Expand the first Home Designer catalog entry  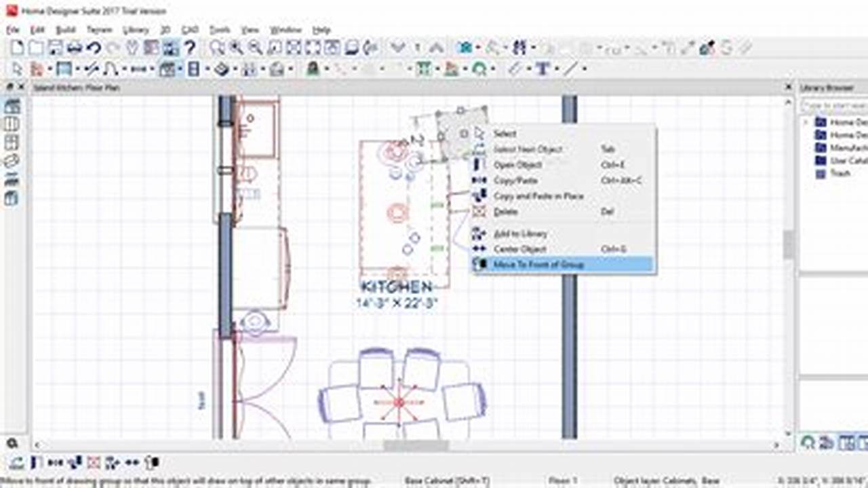(805, 122)
